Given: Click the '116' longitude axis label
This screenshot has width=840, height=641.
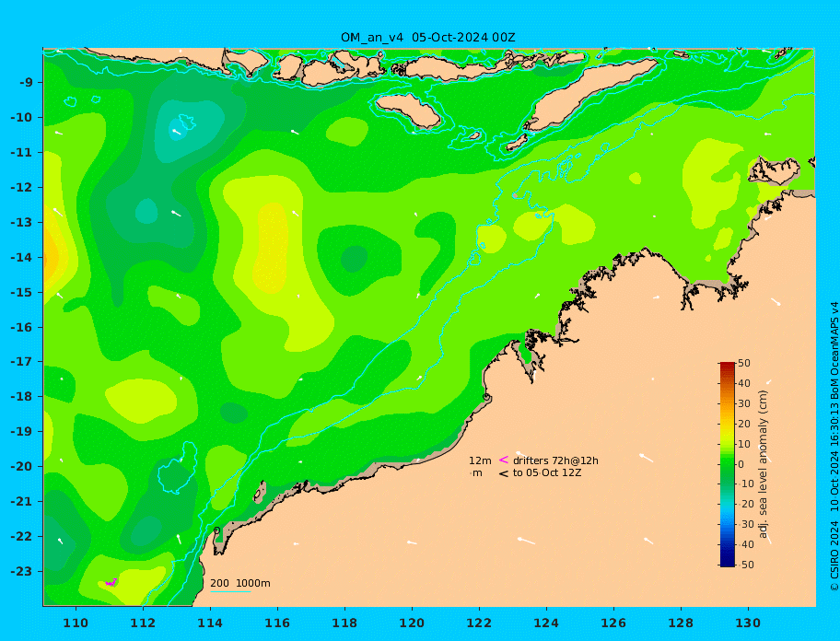Looking at the screenshot, I should tap(277, 623).
